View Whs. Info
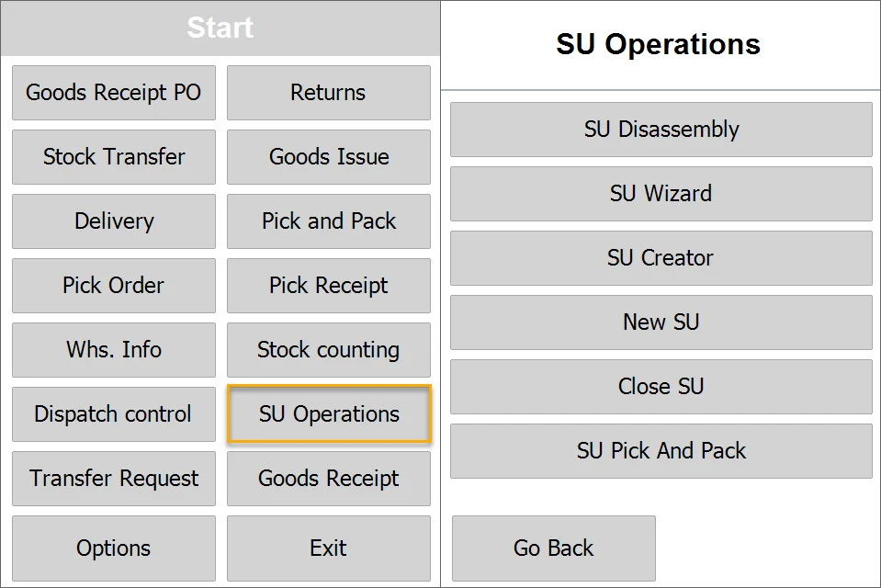The width and height of the screenshot is (881, 588). click(114, 350)
